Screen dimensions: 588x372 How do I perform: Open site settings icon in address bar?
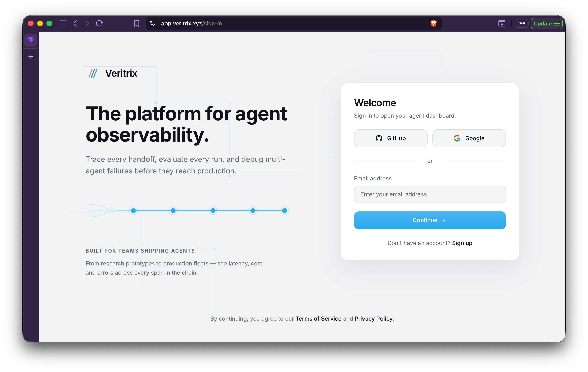pyautogui.click(x=152, y=23)
